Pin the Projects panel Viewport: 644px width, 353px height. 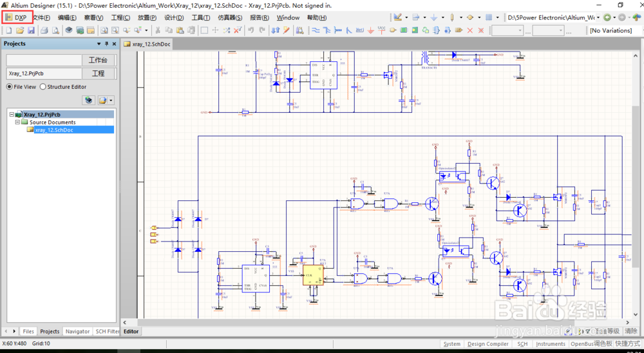coord(106,44)
